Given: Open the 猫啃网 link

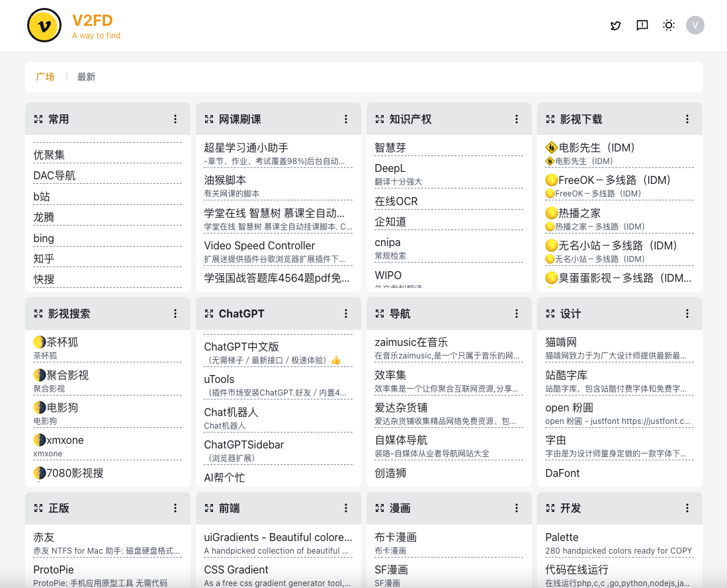Looking at the screenshot, I should point(561,342).
